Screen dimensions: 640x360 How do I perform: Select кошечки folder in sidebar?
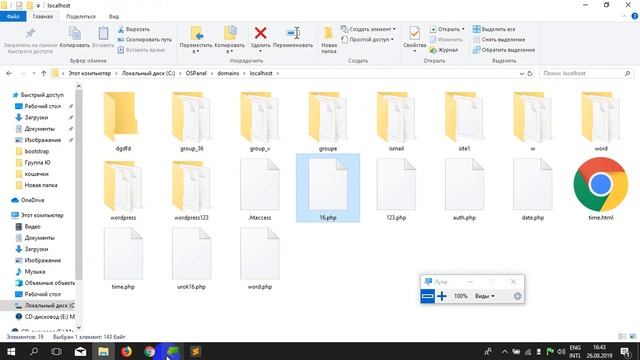32,174
